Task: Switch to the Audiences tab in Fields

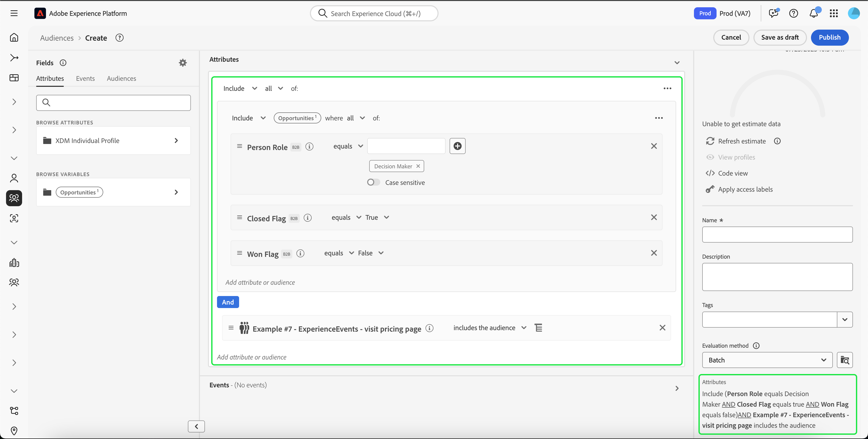Action: [x=121, y=79]
